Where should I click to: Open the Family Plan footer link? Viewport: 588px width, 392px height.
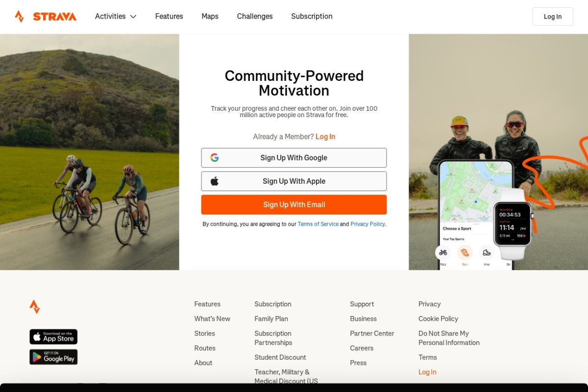[271, 319]
